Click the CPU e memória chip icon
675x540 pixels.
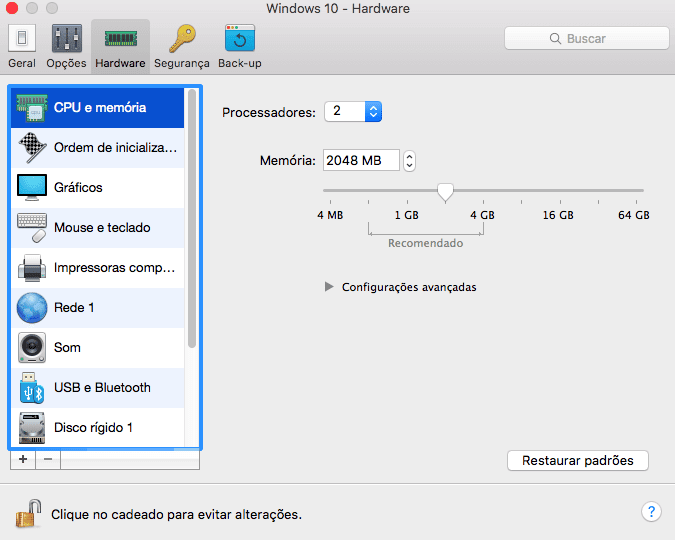pyautogui.click(x=32, y=108)
